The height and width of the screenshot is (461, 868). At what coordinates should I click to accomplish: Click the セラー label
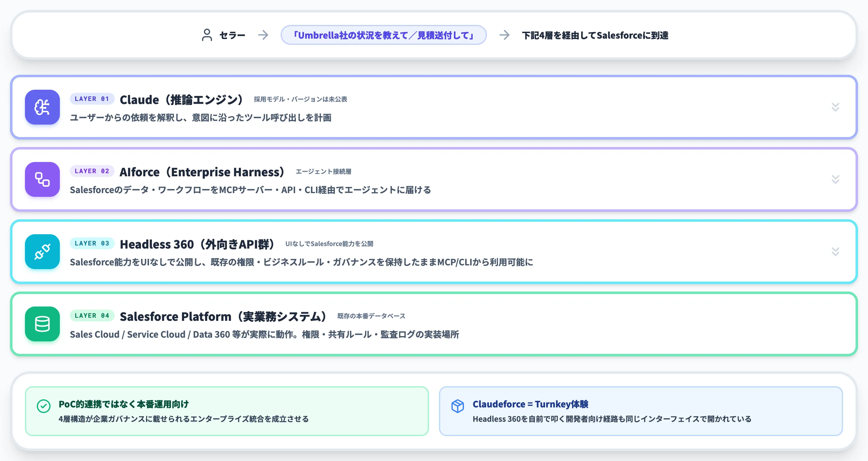point(232,36)
